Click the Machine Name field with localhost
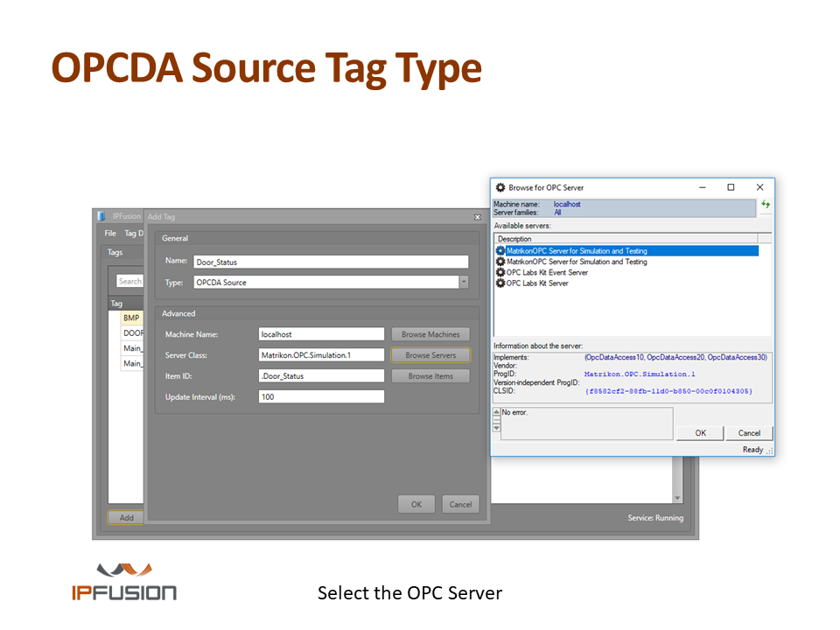840x630 pixels. click(x=321, y=333)
